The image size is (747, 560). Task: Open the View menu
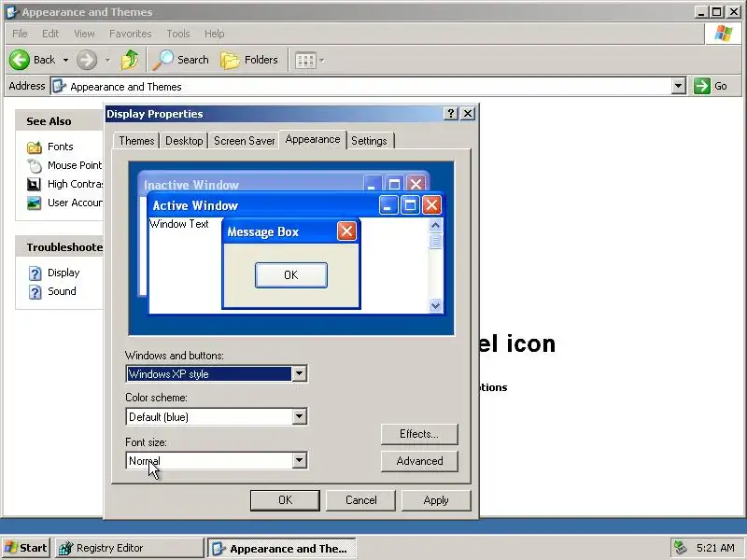click(x=84, y=34)
